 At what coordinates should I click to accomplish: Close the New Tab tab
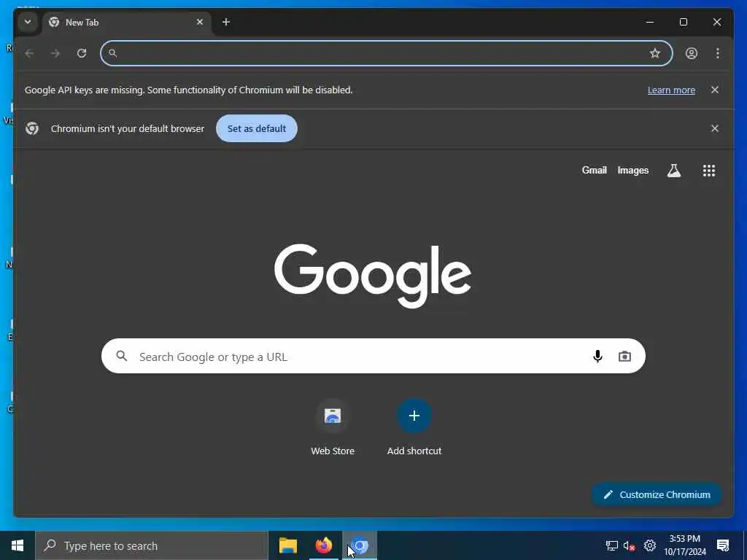(200, 22)
